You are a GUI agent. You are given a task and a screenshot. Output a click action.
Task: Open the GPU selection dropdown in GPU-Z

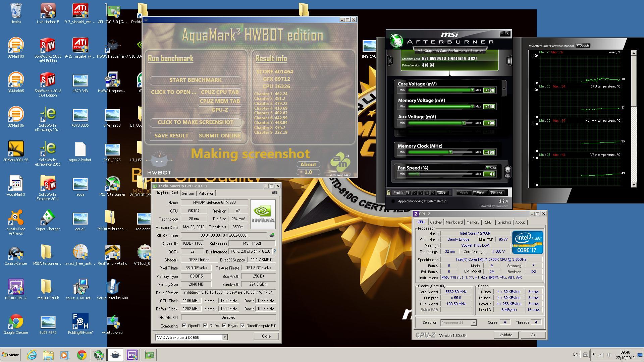[225, 338]
